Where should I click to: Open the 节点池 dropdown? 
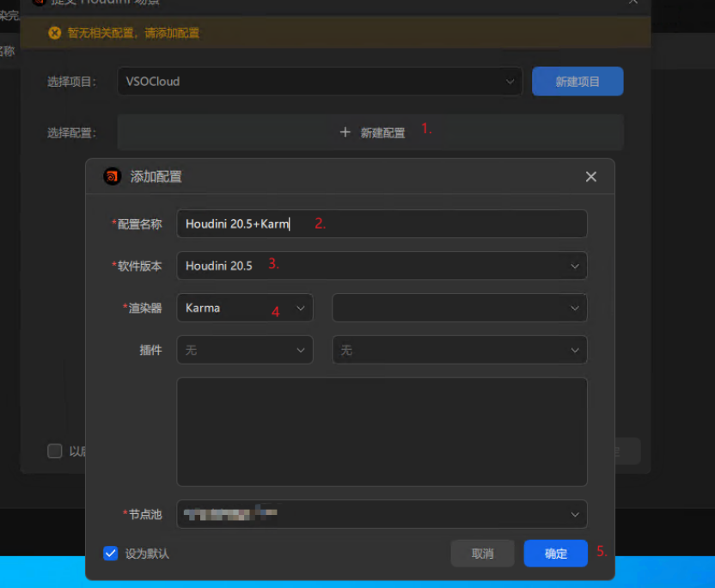click(382, 514)
